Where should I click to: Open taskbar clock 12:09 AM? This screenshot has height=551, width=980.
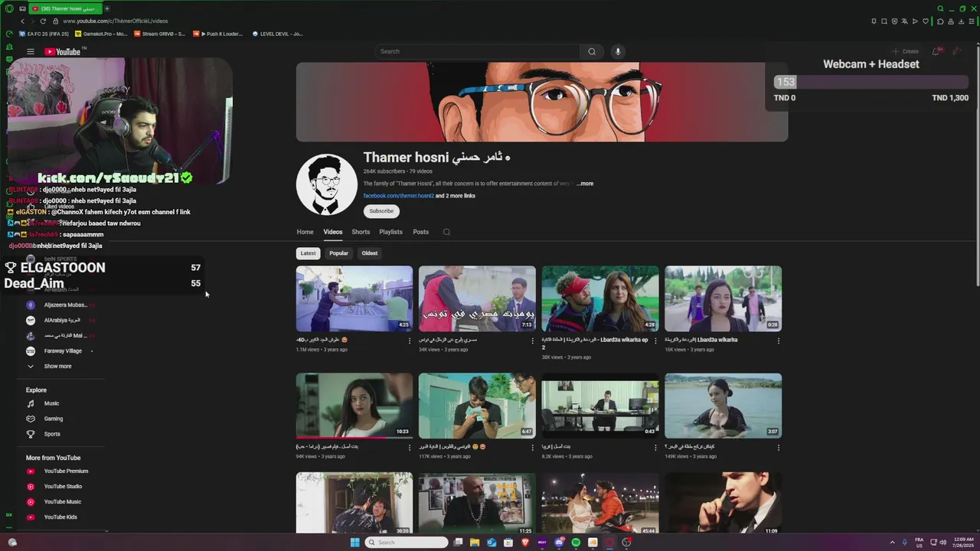[962, 543]
